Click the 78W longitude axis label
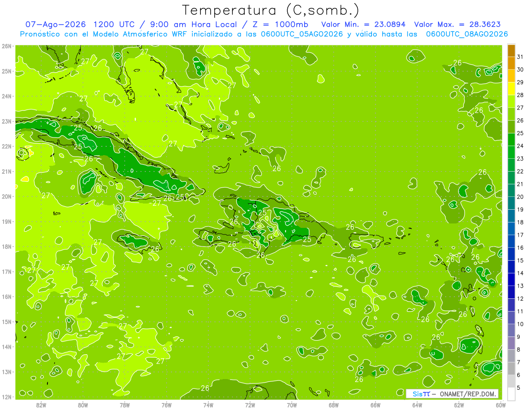 point(125,405)
